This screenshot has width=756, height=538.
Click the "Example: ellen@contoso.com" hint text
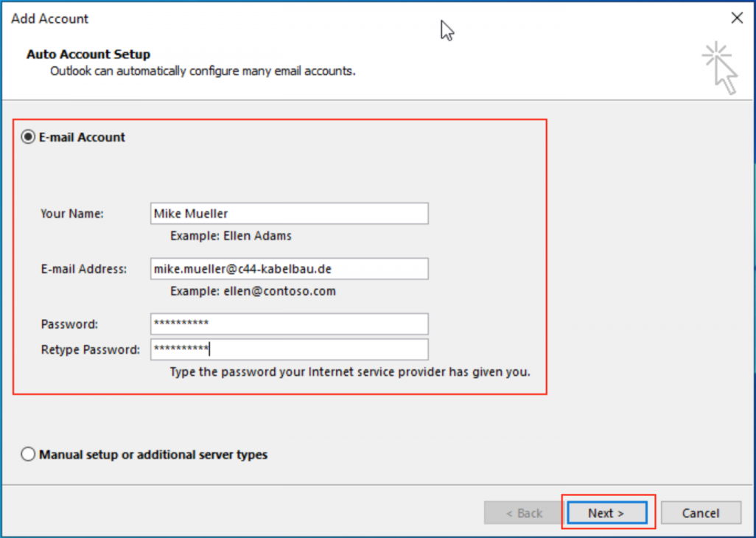253,291
